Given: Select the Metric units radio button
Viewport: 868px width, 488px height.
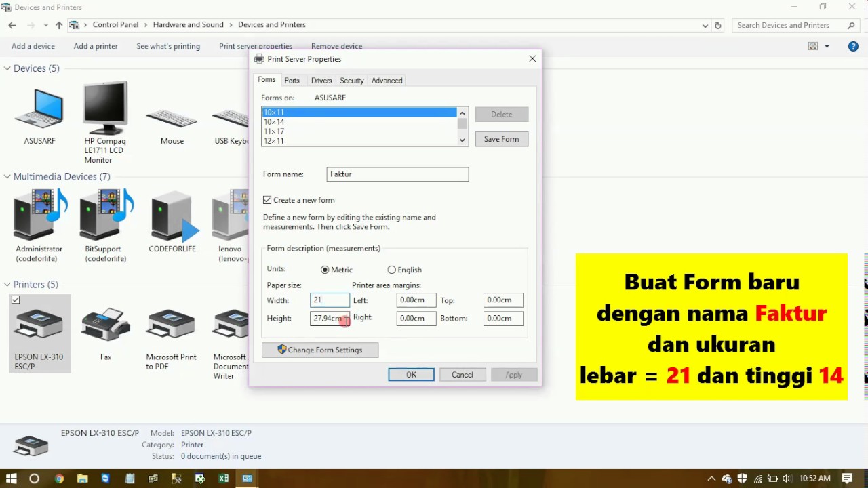Looking at the screenshot, I should [325, 270].
